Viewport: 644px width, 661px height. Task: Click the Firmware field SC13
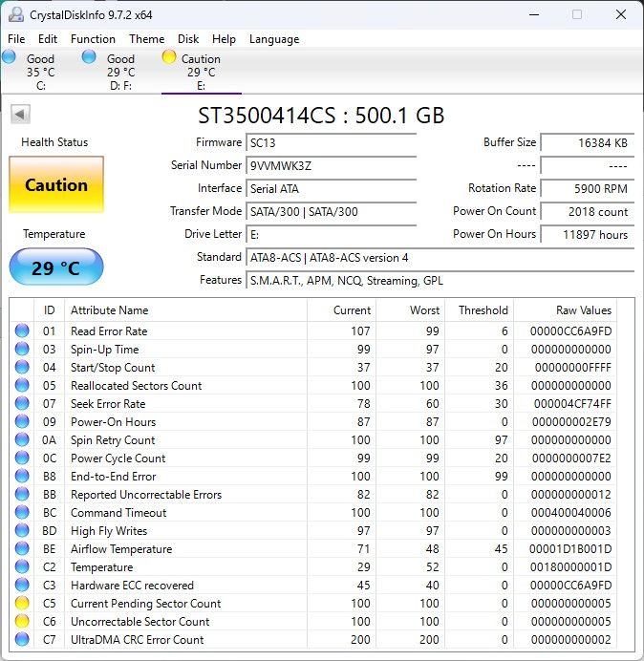pos(331,142)
